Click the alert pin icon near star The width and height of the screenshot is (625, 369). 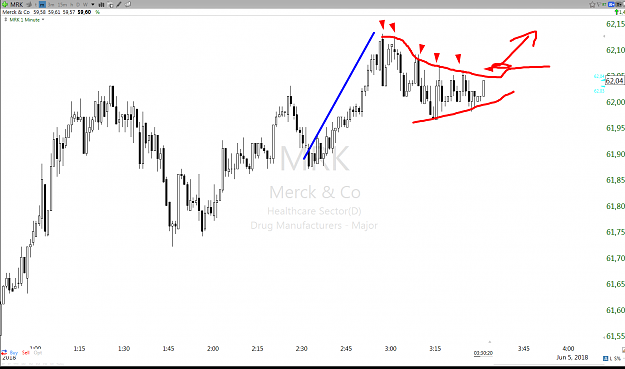point(599,4)
